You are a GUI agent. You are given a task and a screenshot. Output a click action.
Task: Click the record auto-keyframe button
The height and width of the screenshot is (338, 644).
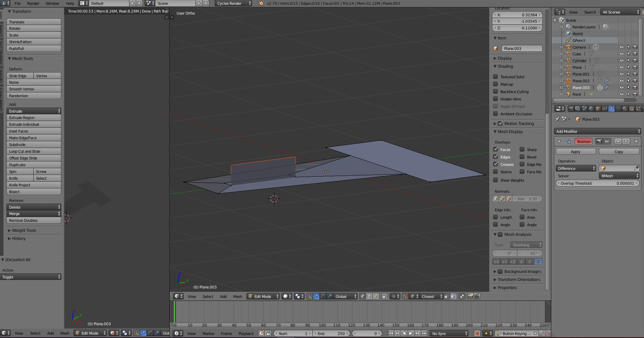477,334
